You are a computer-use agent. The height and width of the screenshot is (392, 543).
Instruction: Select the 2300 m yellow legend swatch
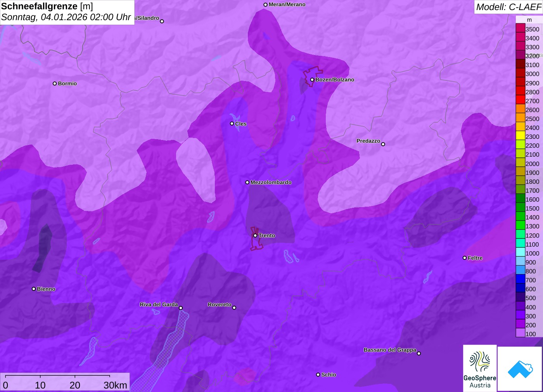point(520,135)
